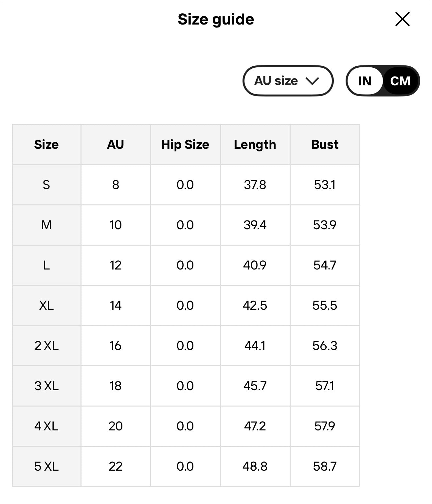
Task: Switch measurement units to IN
Action: click(x=365, y=81)
